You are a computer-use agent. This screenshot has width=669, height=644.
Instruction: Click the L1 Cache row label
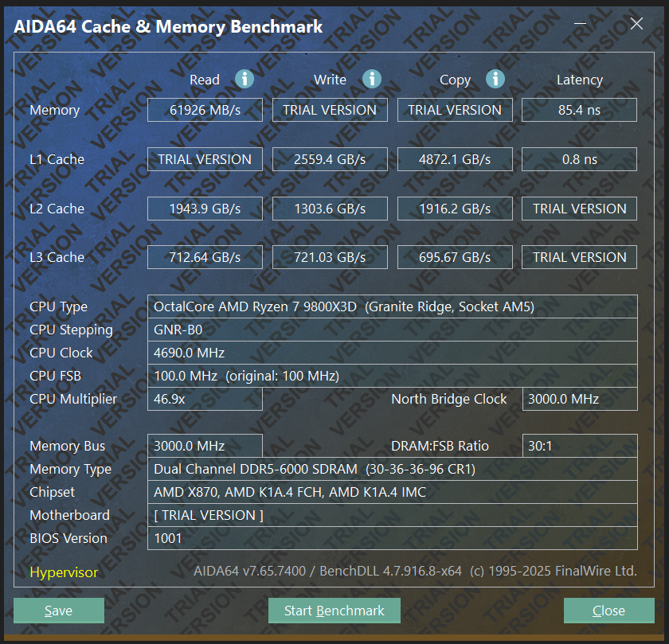[x=57, y=159]
